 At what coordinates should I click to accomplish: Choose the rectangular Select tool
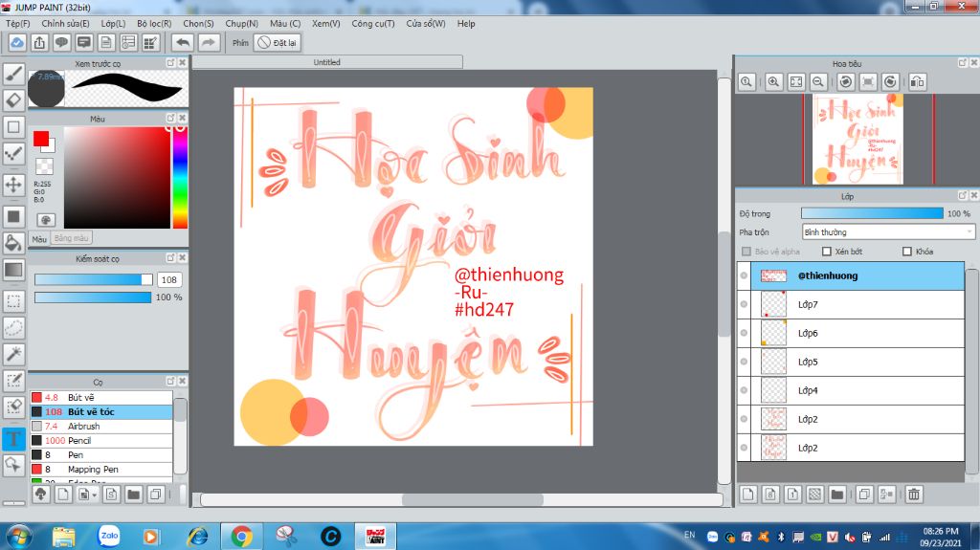[13, 301]
